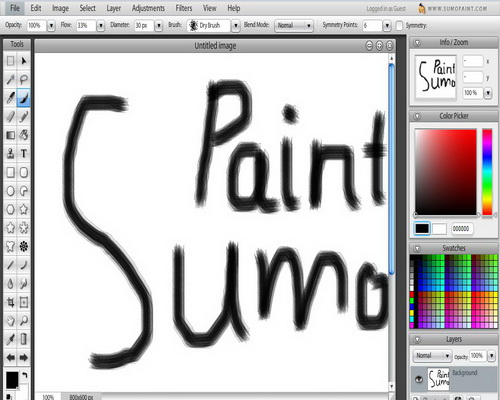Open the Symmetry Points dropdown

click(387, 26)
